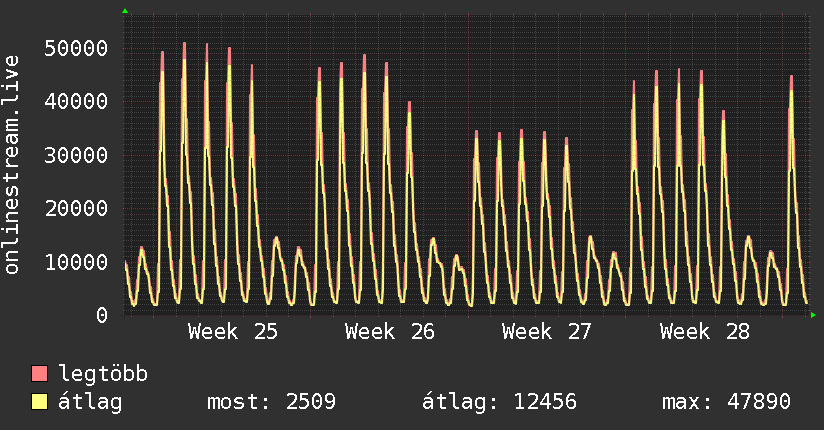Click the legtöbb legend label
This screenshot has height=430, width=824.
click(103, 374)
